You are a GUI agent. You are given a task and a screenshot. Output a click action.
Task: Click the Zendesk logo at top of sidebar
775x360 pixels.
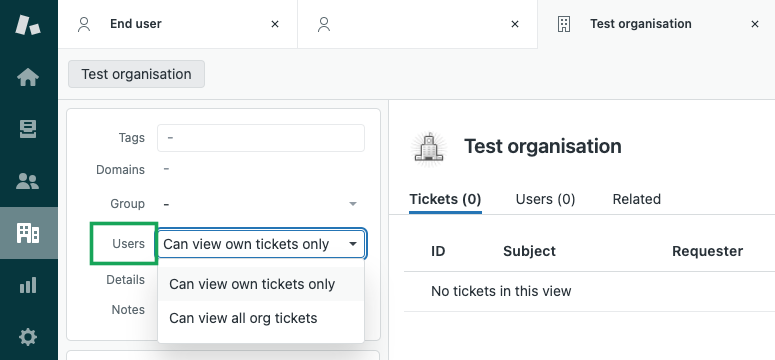(28, 25)
